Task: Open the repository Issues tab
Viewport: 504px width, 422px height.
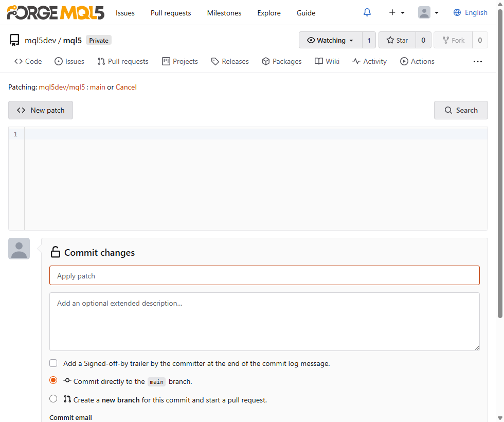Action: click(69, 61)
